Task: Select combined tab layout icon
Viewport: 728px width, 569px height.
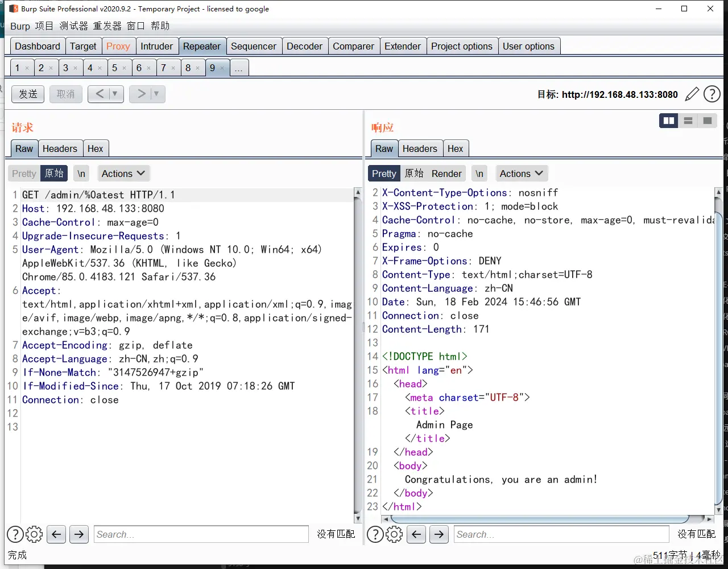Action: click(x=708, y=121)
